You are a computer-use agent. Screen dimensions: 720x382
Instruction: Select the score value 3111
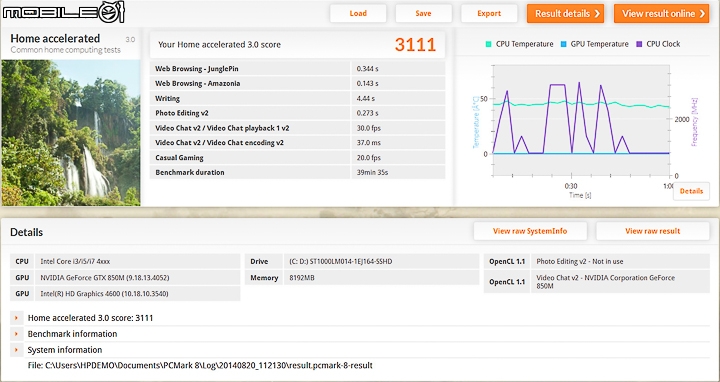click(415, 45)
